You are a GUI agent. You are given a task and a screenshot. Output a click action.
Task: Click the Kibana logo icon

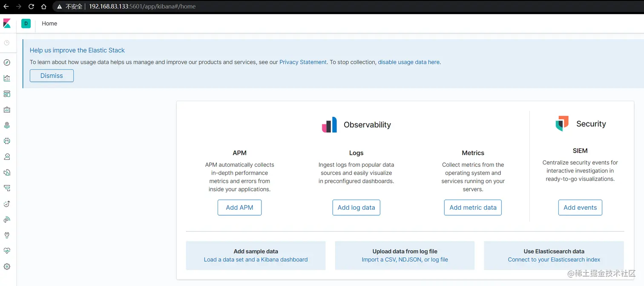tap(7, 23)
